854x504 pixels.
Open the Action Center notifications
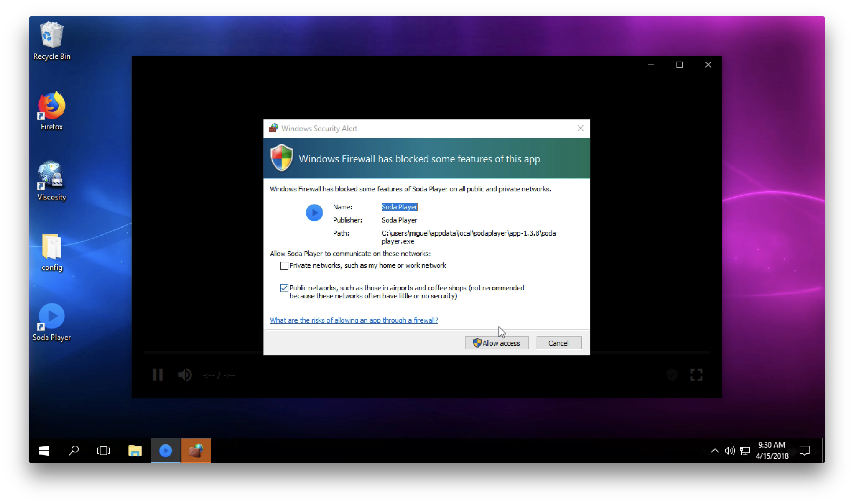click(x=804, y=451)
